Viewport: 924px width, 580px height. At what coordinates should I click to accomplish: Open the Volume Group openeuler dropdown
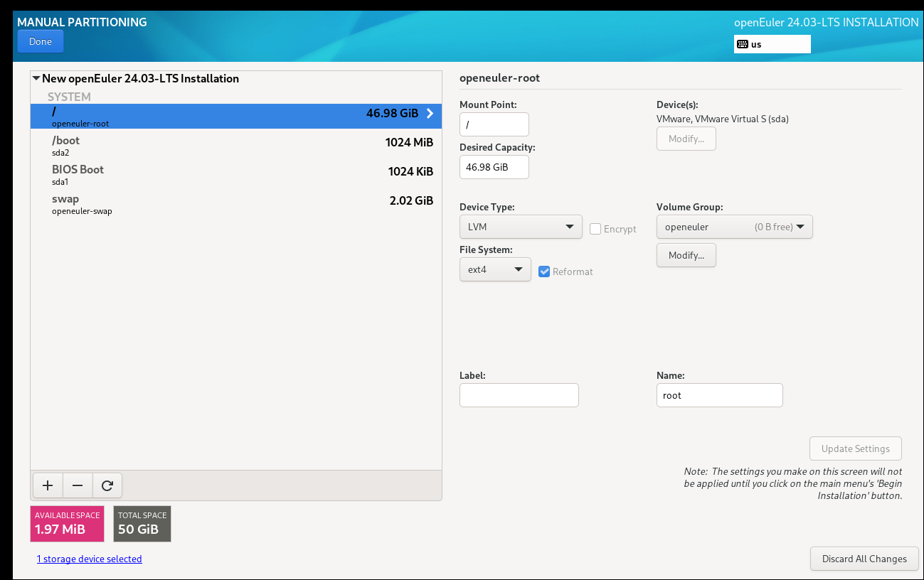[734, 227]
